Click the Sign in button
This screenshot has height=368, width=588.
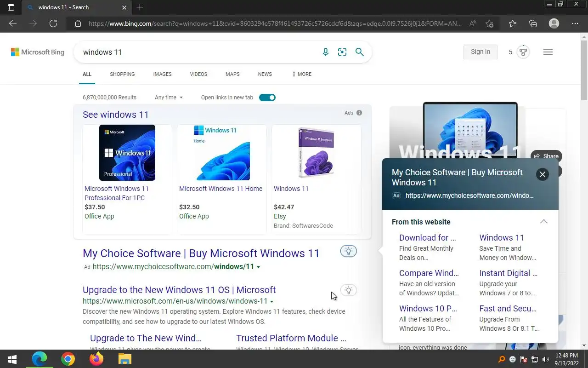click(481, 52)
